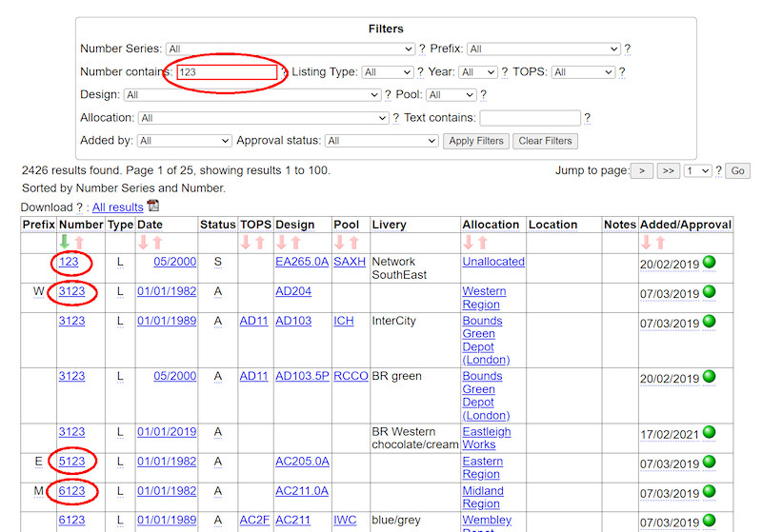Open Added by dropdown
This screenshot has height=532, width=762.
[184, 141]
